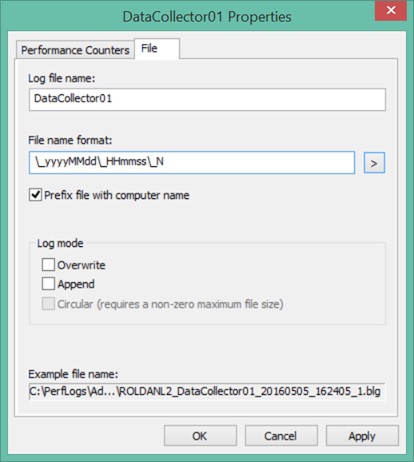Select the File tab
Screen dimensions: 414x462
tap(157, 49)
